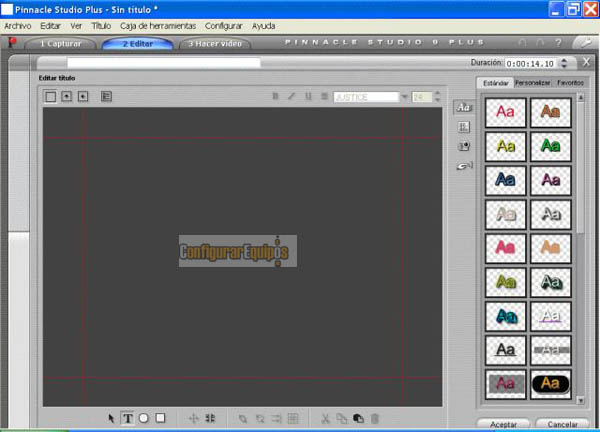The height and width of the screenshot is (432, 600).
Task: Apply the red Aa text look
Action: 505,112
